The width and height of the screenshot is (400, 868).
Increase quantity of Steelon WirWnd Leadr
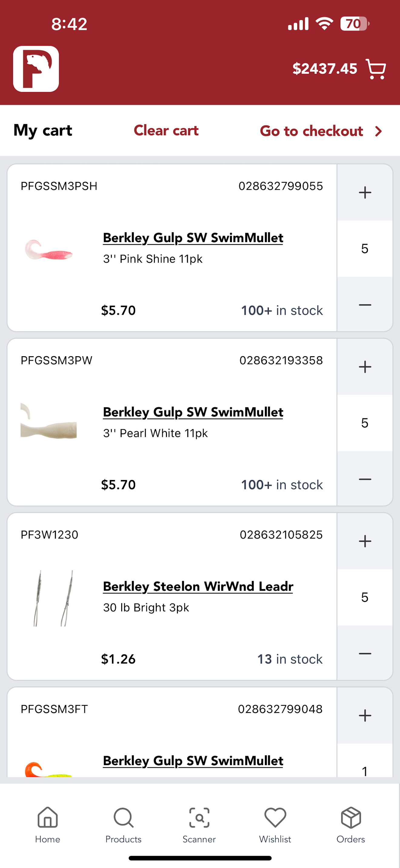click(365, 541)
